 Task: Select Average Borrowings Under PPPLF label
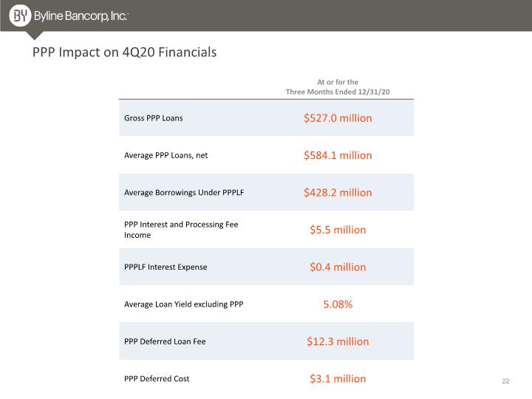tap(184, 192)
